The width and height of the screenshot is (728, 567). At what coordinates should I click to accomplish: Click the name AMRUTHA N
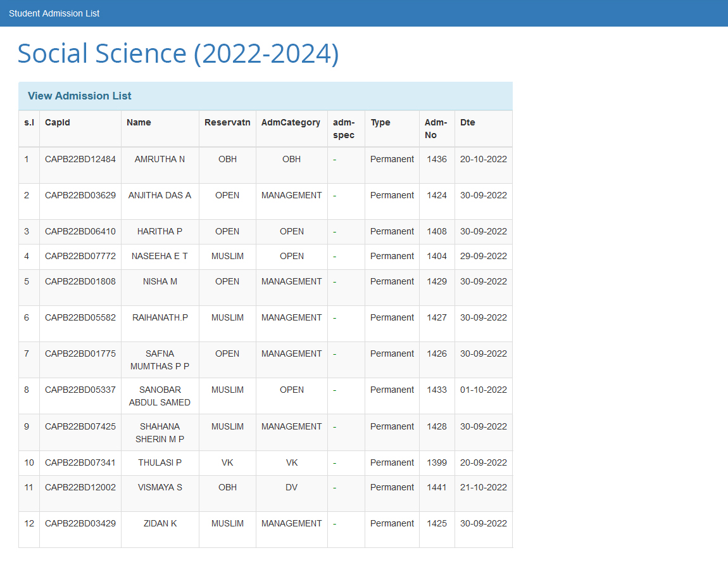coord(160,159)
